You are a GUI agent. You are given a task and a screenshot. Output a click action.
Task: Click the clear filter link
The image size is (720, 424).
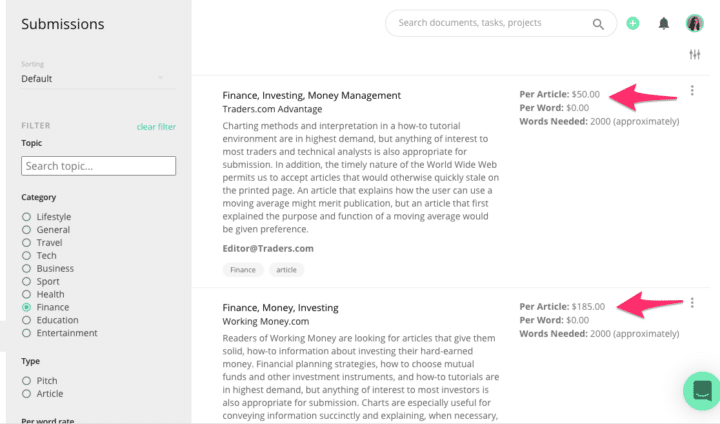point(156,127)
